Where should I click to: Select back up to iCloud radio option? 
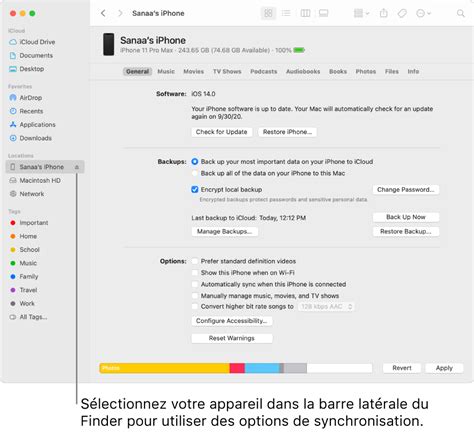coord(195,162)
